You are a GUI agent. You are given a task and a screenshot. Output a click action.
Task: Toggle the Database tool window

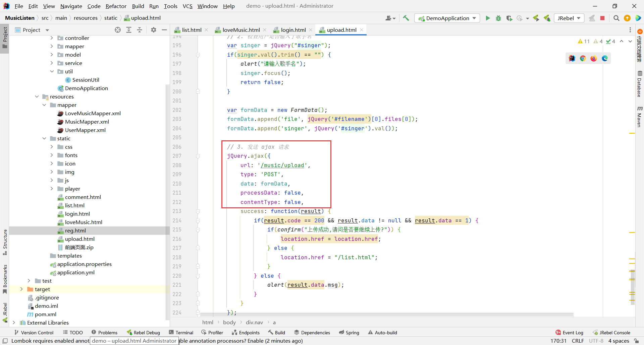(639, 84)
